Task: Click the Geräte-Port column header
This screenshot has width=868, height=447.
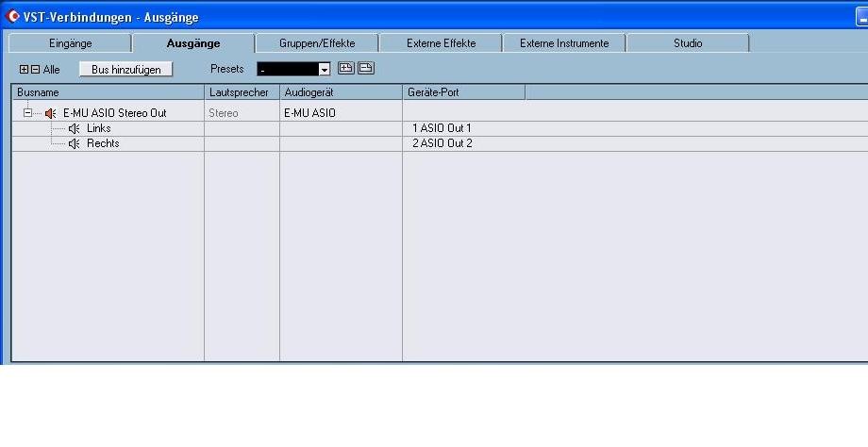Action: [464, 92]
